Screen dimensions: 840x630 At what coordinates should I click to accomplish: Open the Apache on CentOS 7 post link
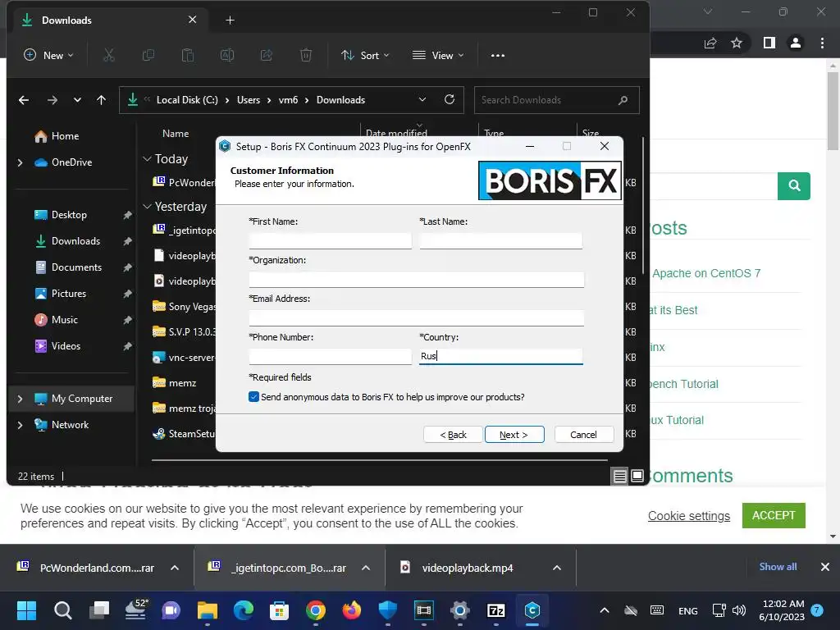(706, 273)
